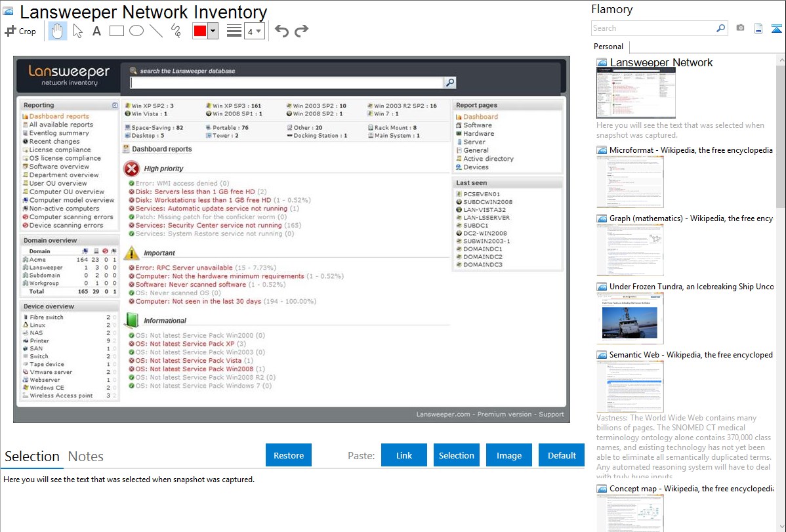Click the Selection paste button
The width and height of the screenshot is (786, 532).
tap(456, 455)
